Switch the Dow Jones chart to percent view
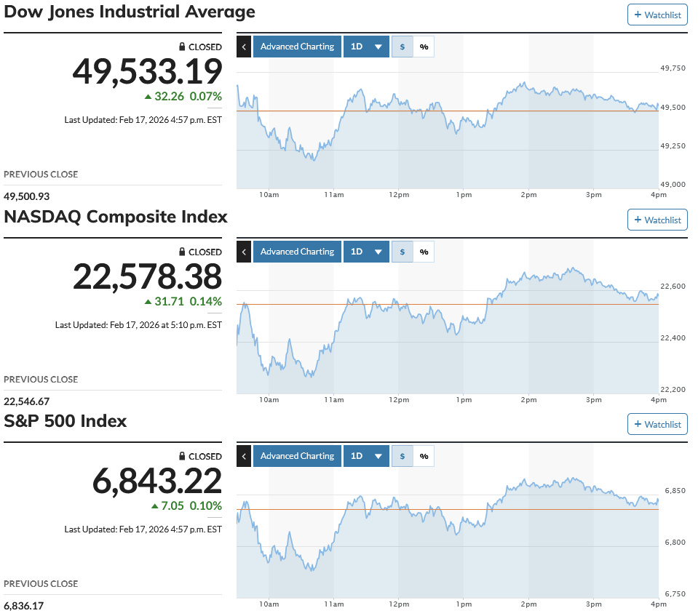Screen dimensions: 698x616 click(424, 47)
